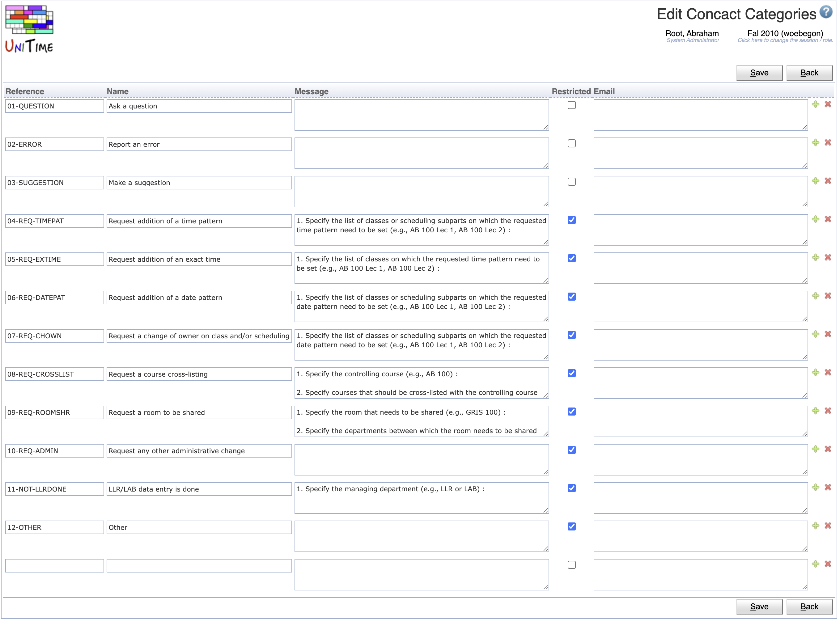Delete the 07-REQ-CHOWN row

point(828,335)
